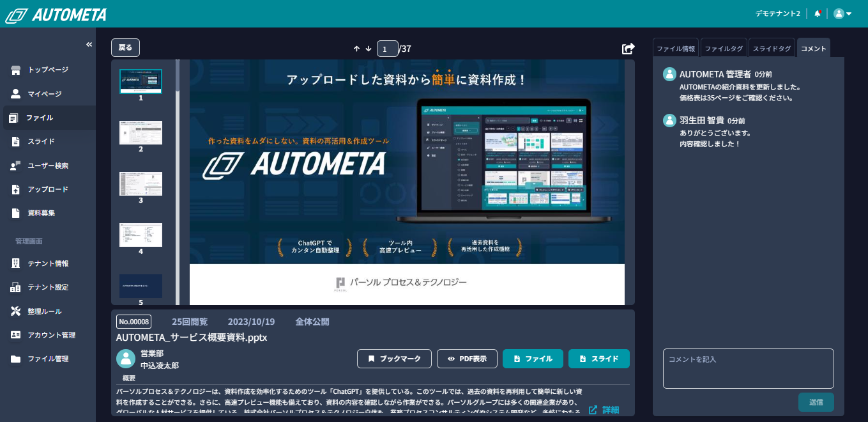Select ファイル in the sidebar menu
This screenshot has width=868, height=422.
click(48, 118)
